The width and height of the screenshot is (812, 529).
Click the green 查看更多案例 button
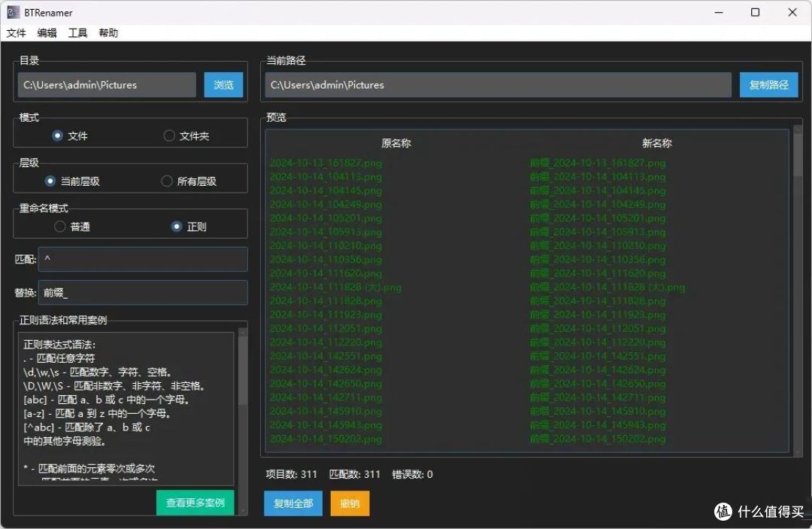click(195, 503)
